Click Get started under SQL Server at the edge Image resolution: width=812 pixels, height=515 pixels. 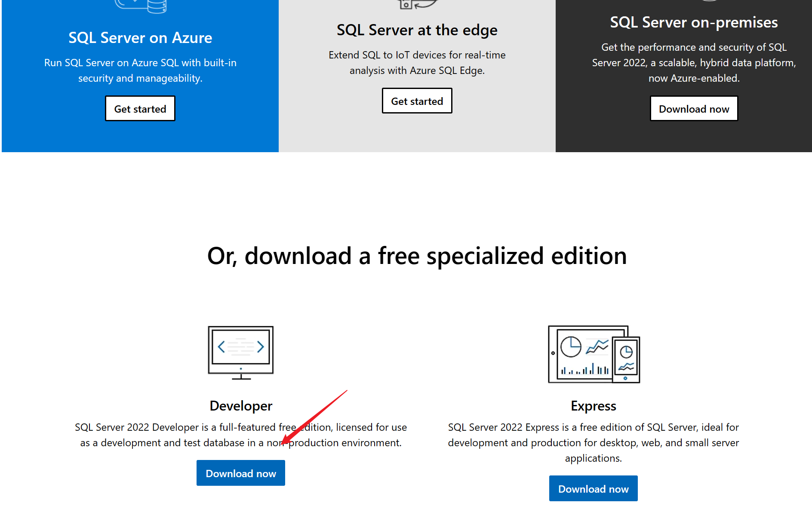417,101
